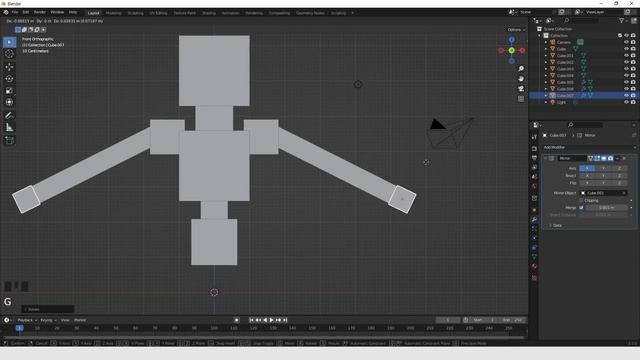Image resolution: width=640 pixels, height=360 pixels.
Task: Open the File menu
Action: tap(15, 13)
